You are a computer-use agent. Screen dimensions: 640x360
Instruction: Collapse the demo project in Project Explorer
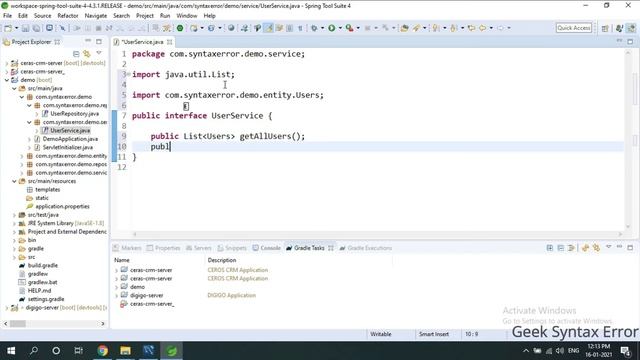(7, 80)
